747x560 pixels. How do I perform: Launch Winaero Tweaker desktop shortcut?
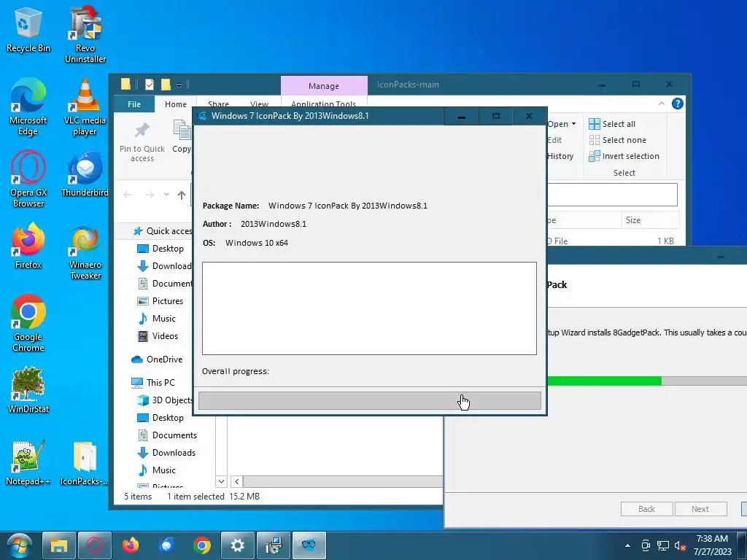pyautogui.click(x=85, y=252)
